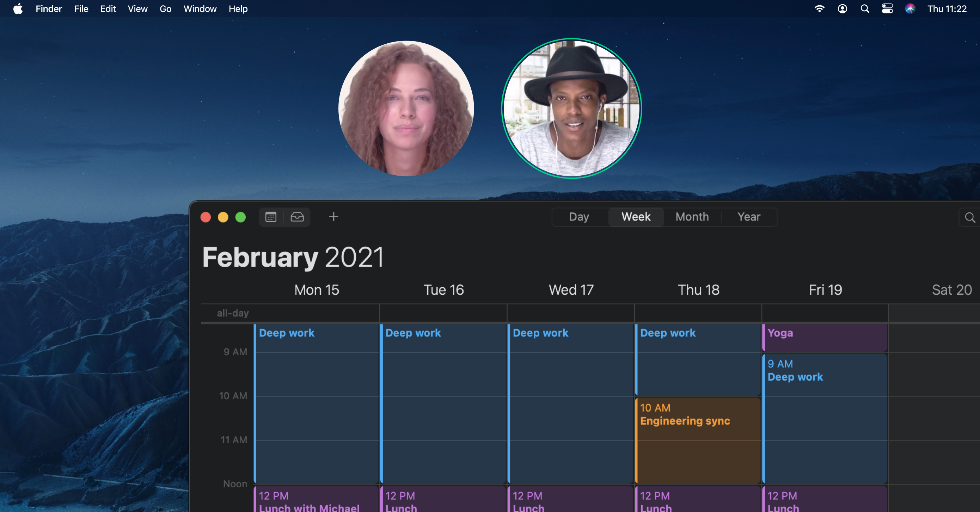
Task: Select Lunch with Michael event on Monday
Action: coord(316,500)
